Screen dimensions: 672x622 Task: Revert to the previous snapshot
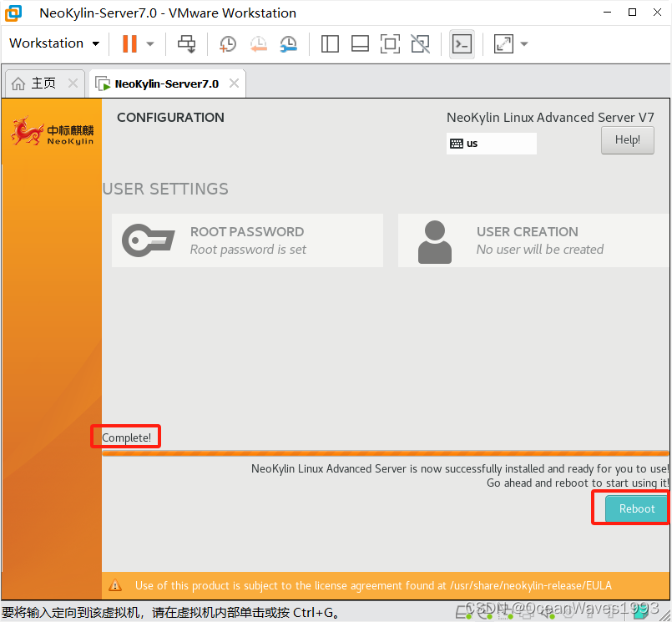click(258, 43)
